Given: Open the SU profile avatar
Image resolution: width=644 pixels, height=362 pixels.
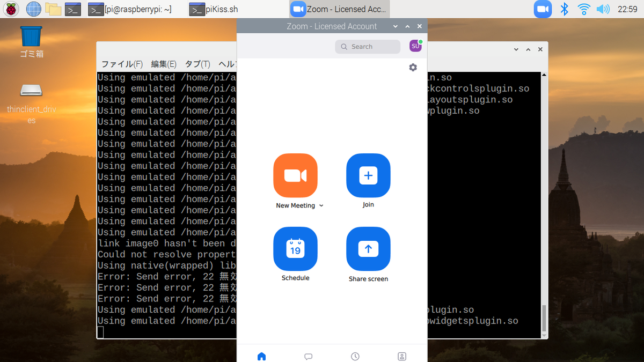Looking at the screenshot, I should click(x=415, y=47).
